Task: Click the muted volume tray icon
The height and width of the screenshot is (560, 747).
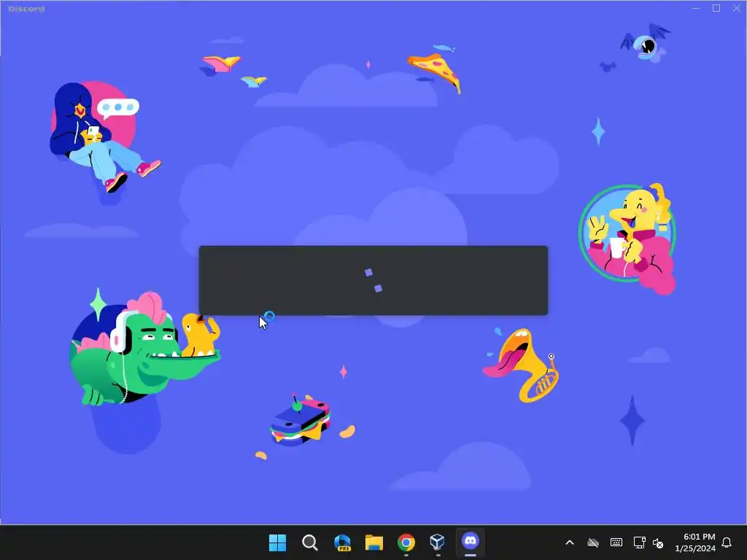Action: tap(658, 542)
